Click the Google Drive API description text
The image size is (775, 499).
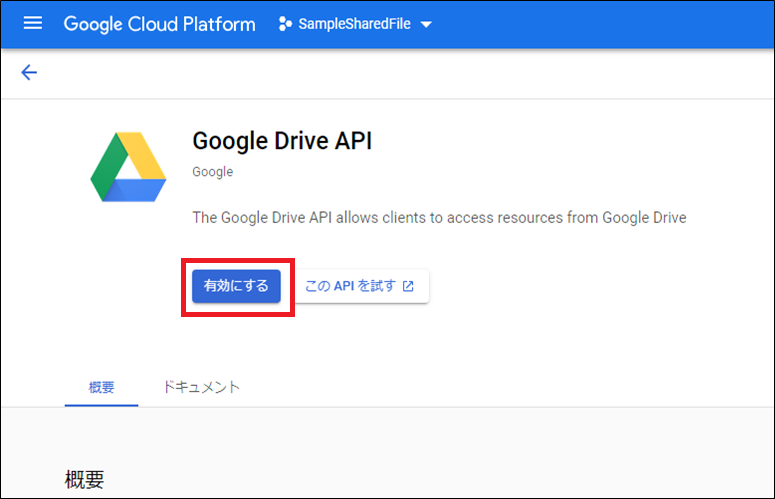(439, 217)
